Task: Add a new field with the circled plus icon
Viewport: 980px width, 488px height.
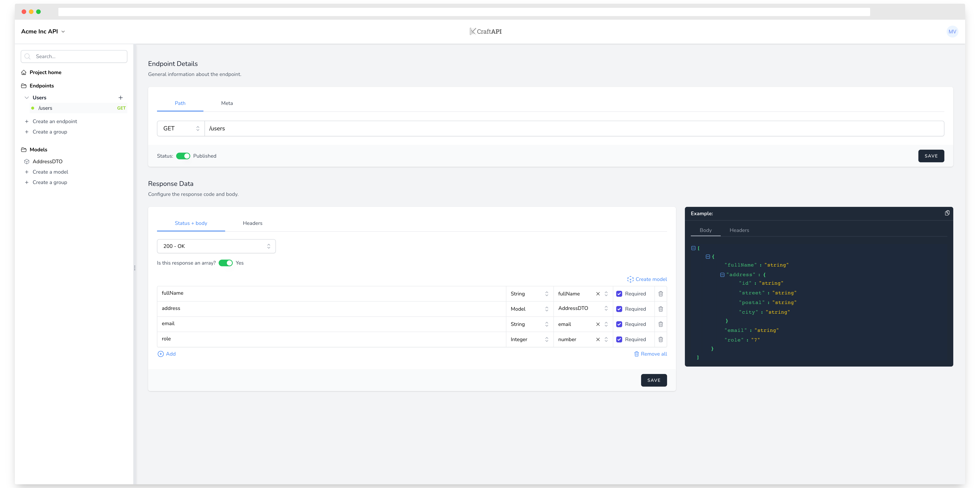Action: (161, 354)
